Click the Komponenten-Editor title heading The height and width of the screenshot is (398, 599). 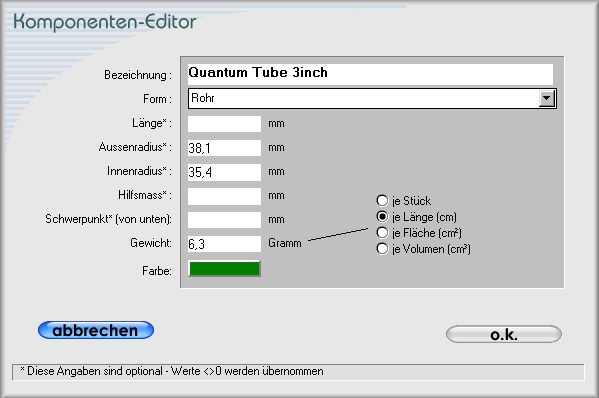pyautogui.click(x=105, y=22)
